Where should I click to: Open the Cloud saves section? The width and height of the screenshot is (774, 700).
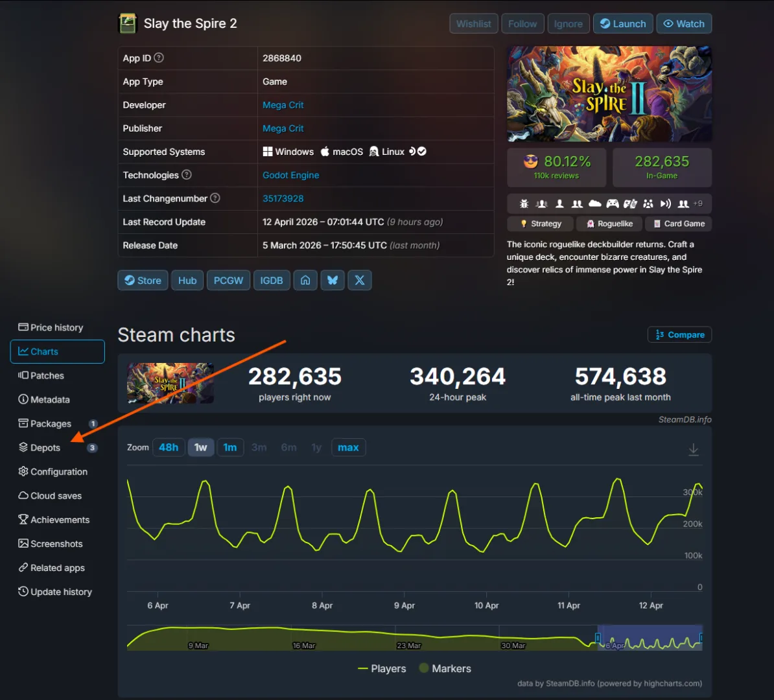pyautogui.click(x=54, y=495)
